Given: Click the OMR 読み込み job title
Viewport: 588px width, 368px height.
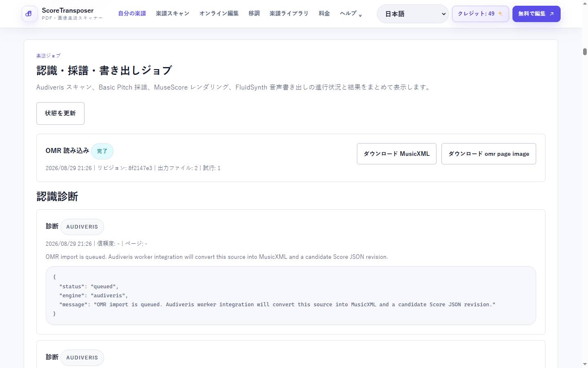Looking at the screenshot, I should point(67,150).
